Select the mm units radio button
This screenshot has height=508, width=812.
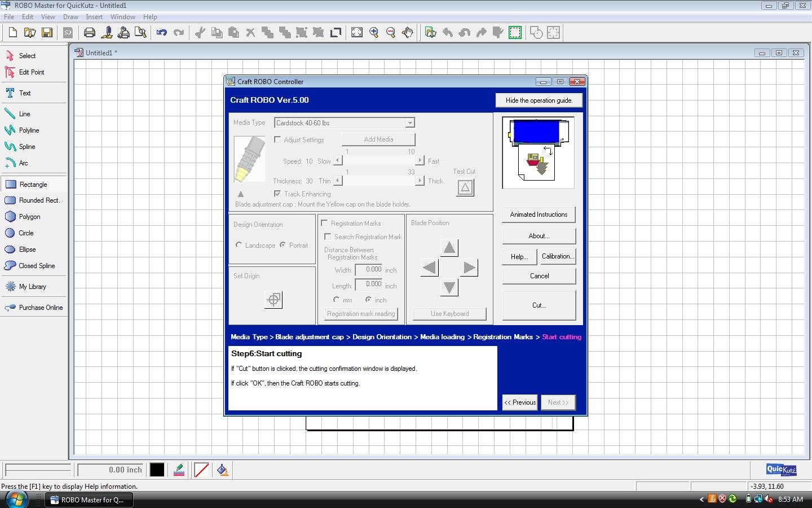tap(336, 300)
